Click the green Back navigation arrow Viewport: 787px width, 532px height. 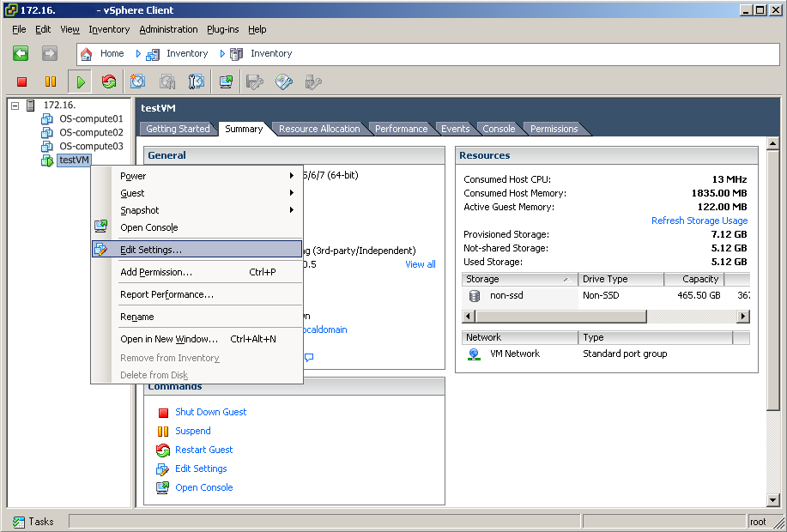21,53
